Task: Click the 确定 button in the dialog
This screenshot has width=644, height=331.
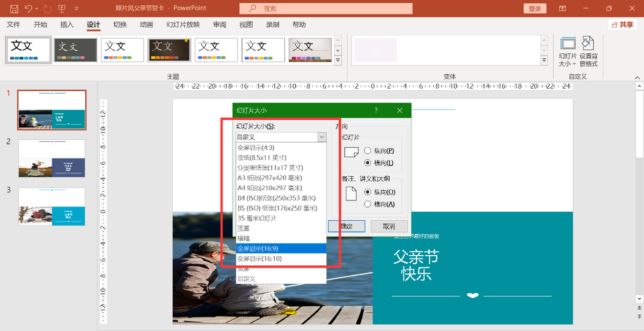Action: point(346,226)
